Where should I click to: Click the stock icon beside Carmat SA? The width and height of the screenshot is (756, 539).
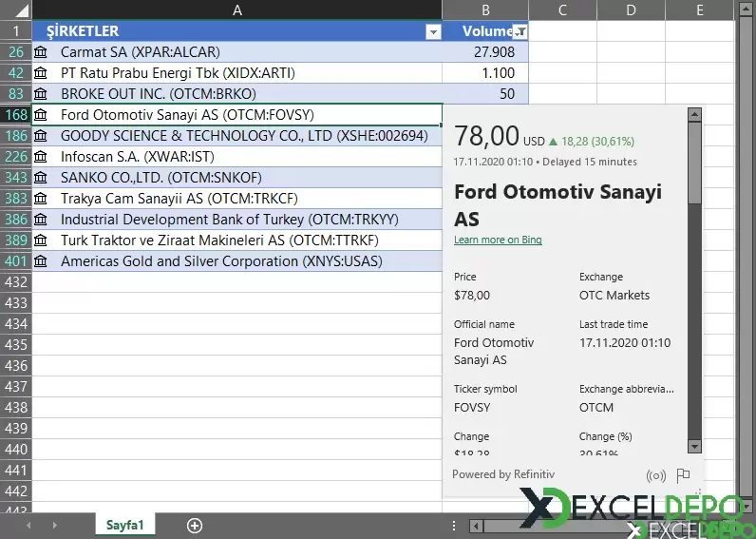(41, 51)
